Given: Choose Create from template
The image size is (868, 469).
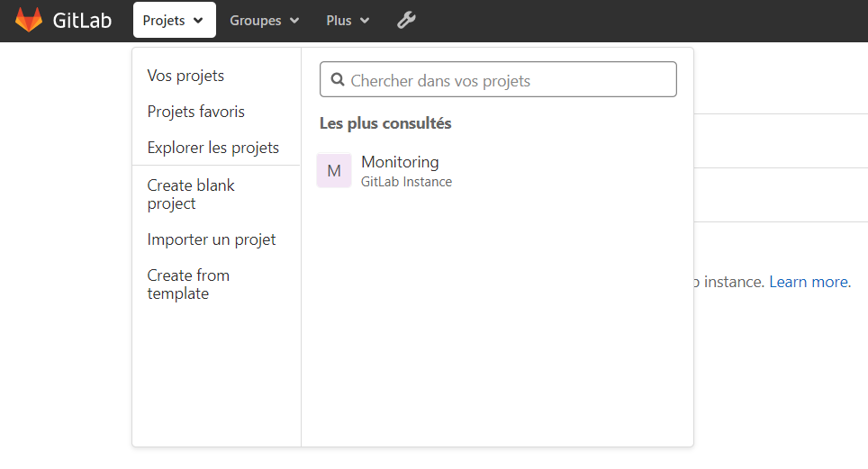Looking at the screenshot, I should (x=188, y=284).
